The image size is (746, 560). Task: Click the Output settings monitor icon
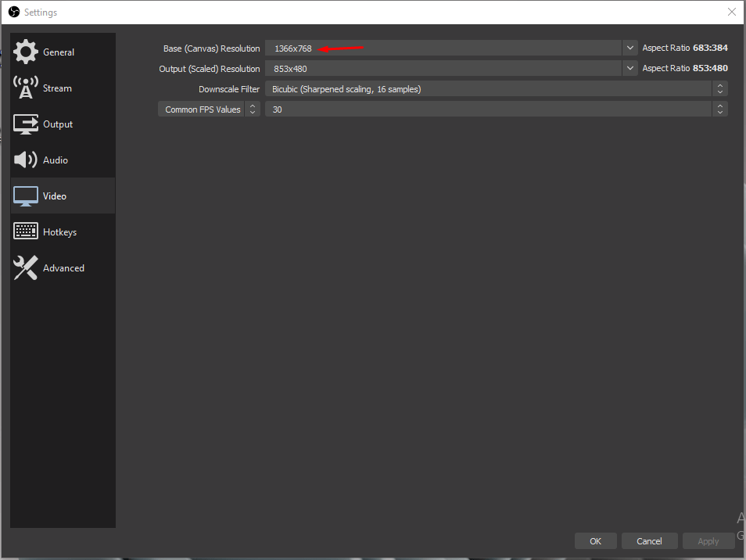[x=25, y=124]
